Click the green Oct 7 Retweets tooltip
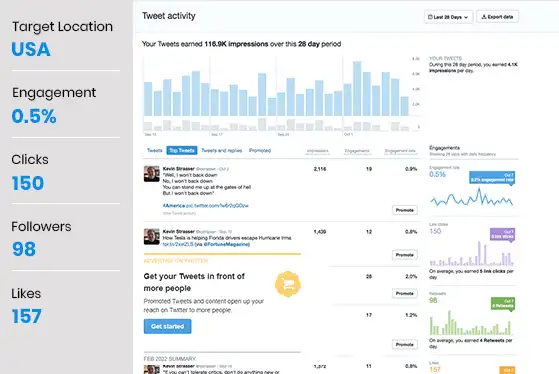Image resolution: width=559 pixels, height=374 pixels. click(503, 304)
